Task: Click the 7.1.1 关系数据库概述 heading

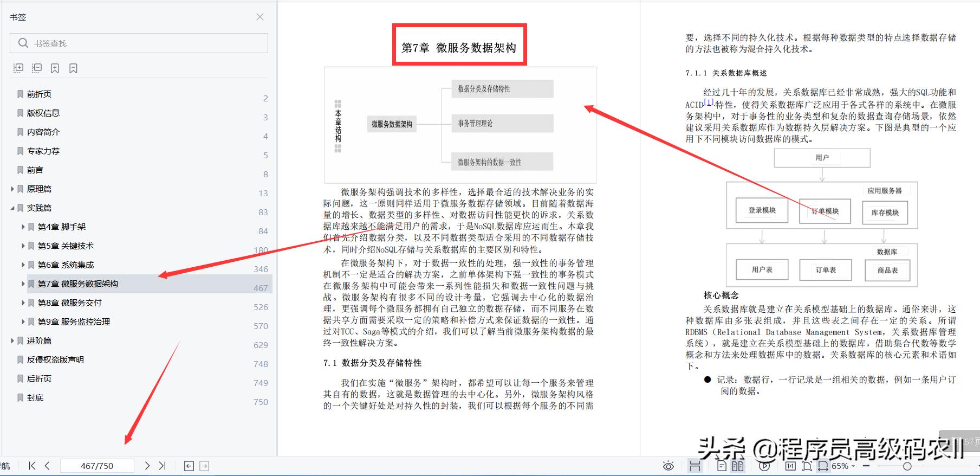Action: tap(726, 73)
